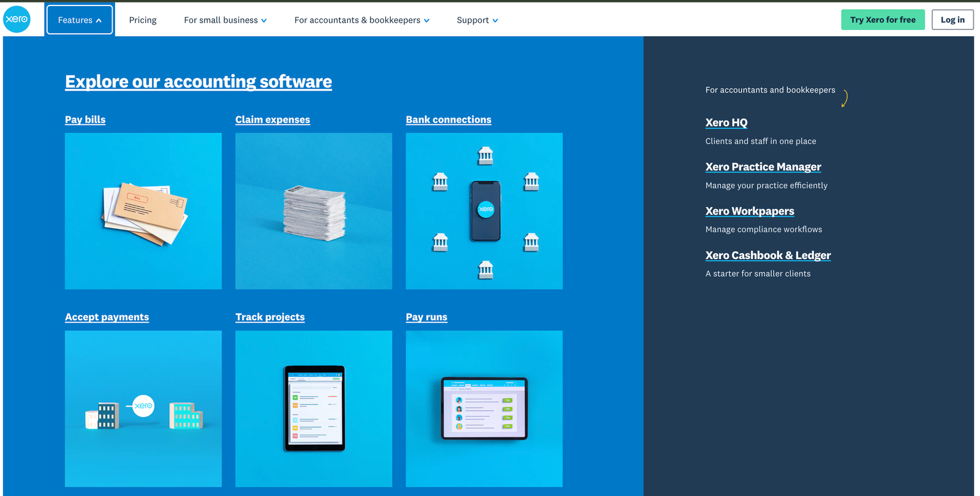Open the Track projects link
The height and width of the screenshot is (496, 980).
[270, 317]
